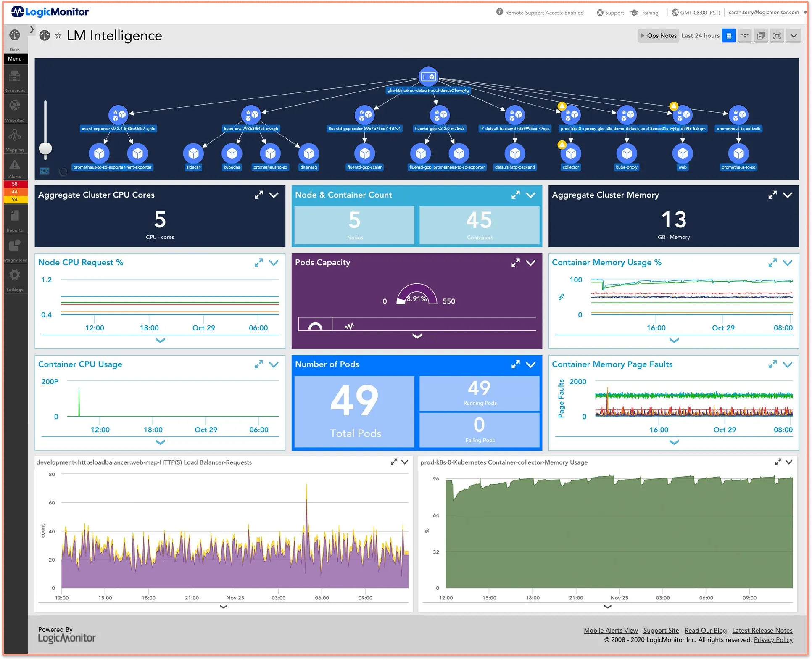Screen dimensions: 812x660
Task: Expand the Pods Capacity bottom chevron
Action: pyautogui.click(x=417, y=336)
